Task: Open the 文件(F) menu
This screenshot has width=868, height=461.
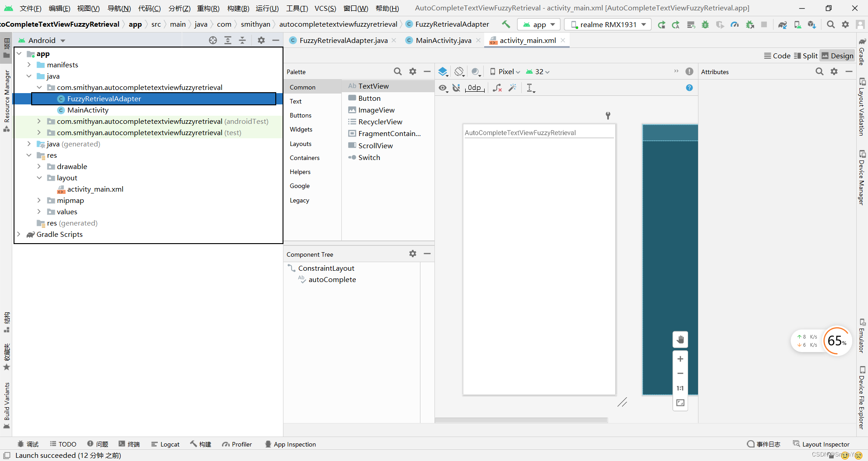Action: (30, 8)
